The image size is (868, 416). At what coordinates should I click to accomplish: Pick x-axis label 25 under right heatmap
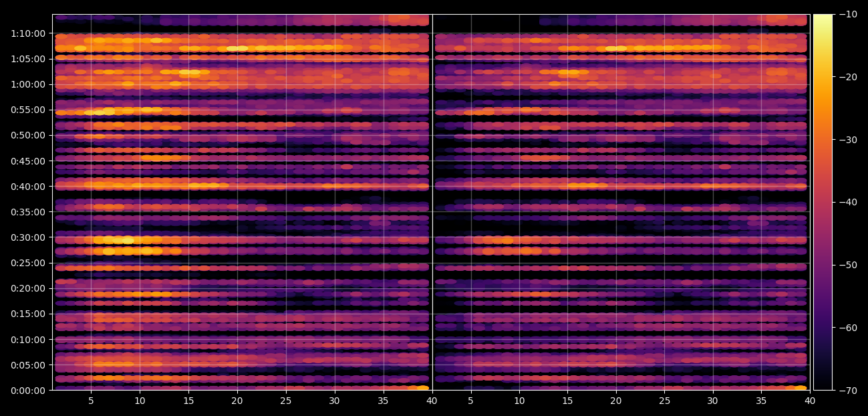(x=664, y=401)
